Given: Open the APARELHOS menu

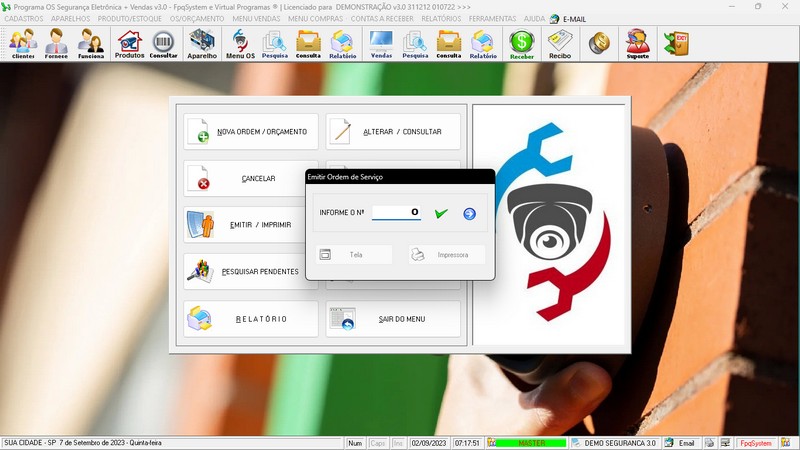Looking at the screenshot, I should pyautogui.click(x=70, y=18).
